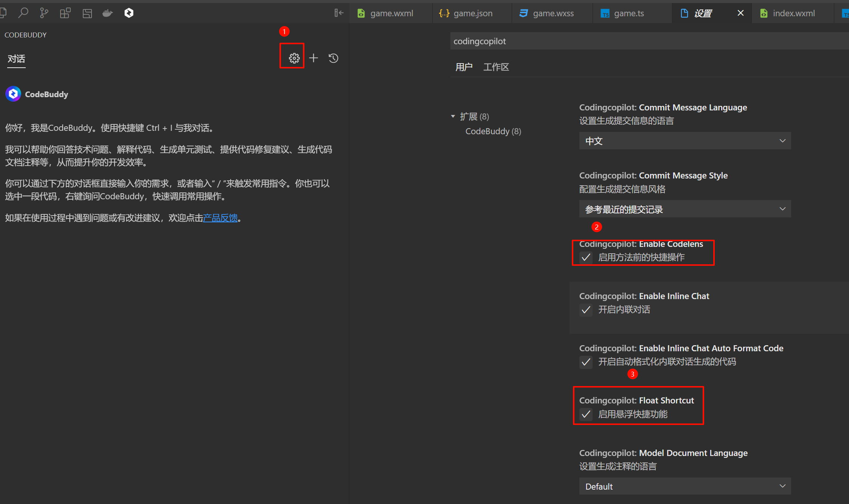Screen dimensions: 849x504
Task: Click the CODEBUDDY panel header
Action: (x=25, y=35)
